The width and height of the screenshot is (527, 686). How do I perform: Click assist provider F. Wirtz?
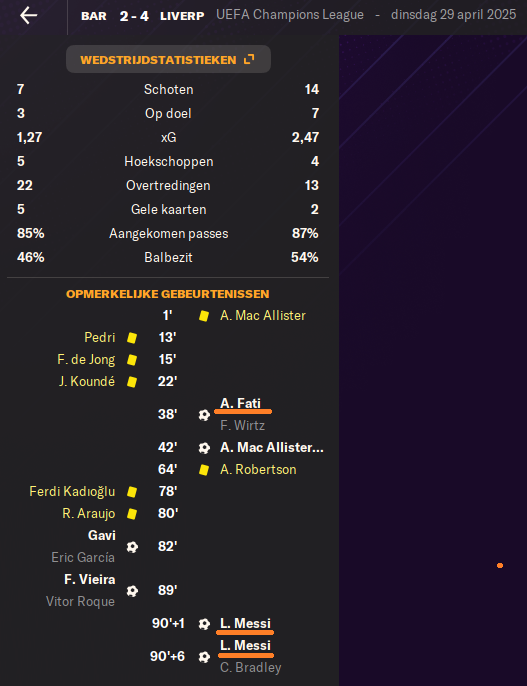[243, 425]
